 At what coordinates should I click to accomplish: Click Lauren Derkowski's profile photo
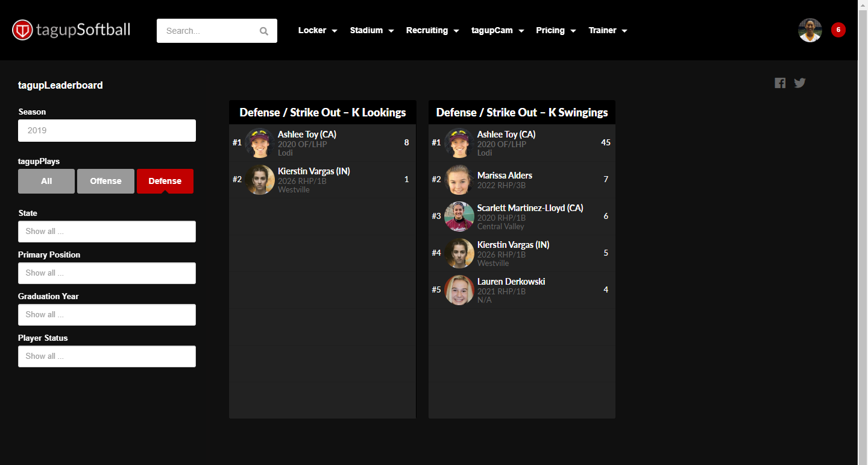pyautogui.click(x=459, y=290)
